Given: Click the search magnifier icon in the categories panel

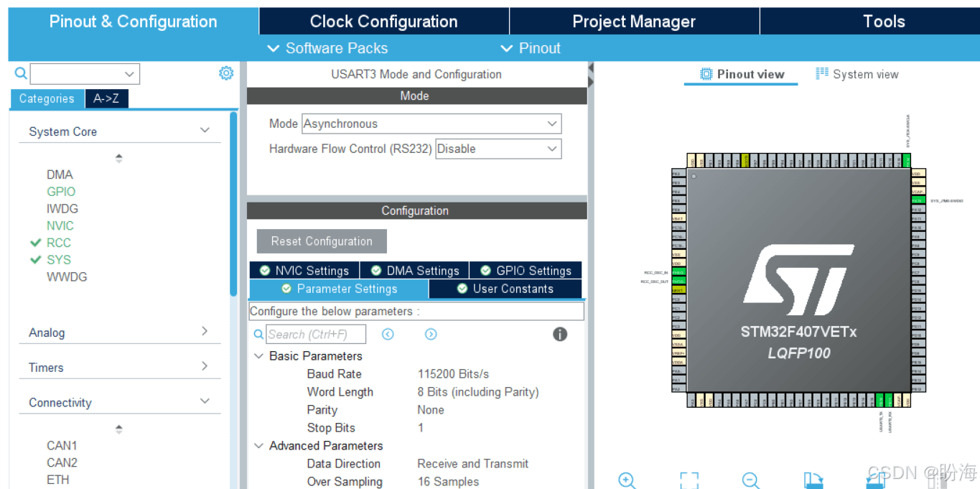Looking at the screenshot, I should pos(21,73).
